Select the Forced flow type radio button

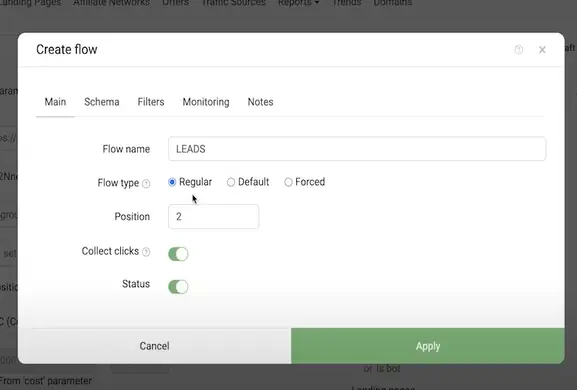(x=288, y=182)
